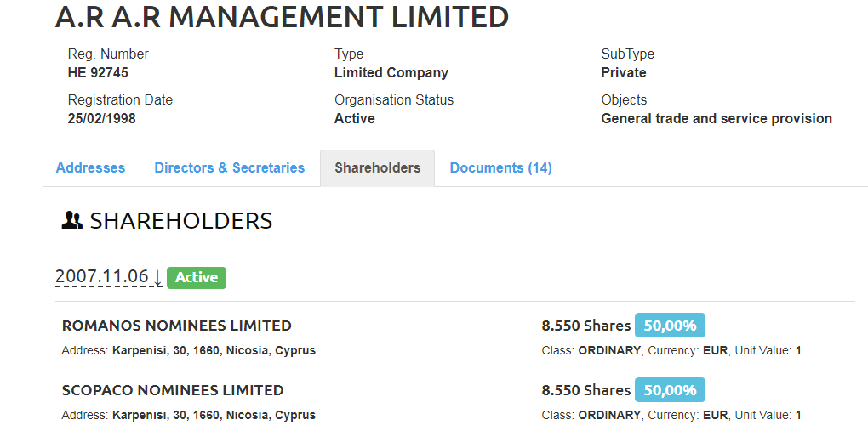Click the green Active status badge
Screen dimensions: 868x431
(197, 277)
